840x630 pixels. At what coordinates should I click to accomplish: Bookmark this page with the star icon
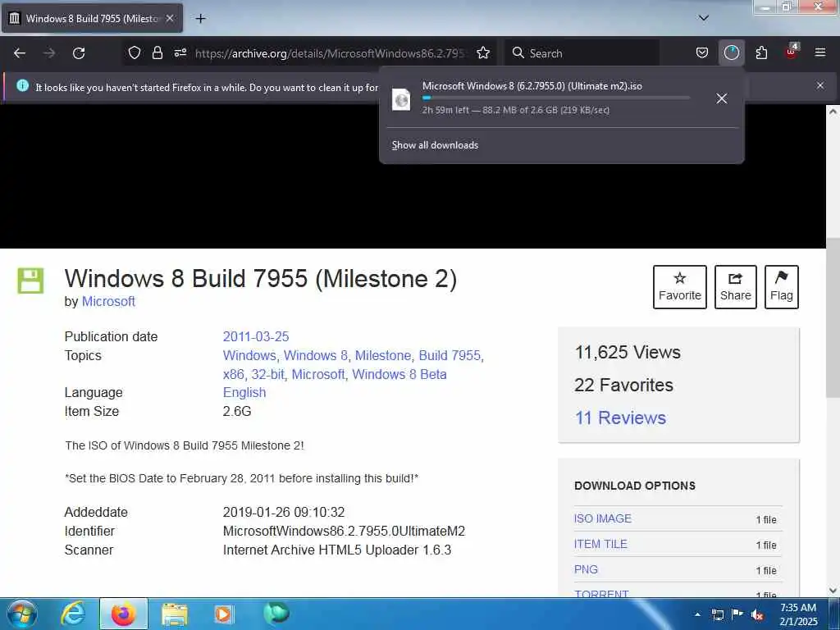tap(483, 53)
